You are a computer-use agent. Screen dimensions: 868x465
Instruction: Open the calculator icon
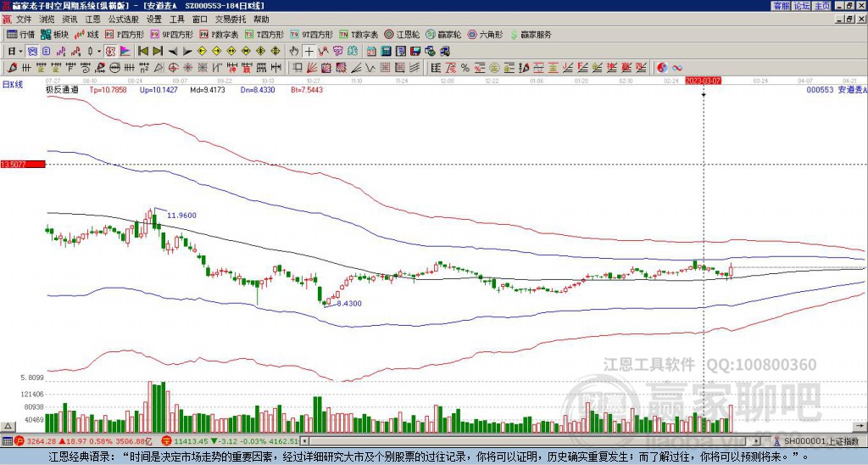tap(386, 51)
